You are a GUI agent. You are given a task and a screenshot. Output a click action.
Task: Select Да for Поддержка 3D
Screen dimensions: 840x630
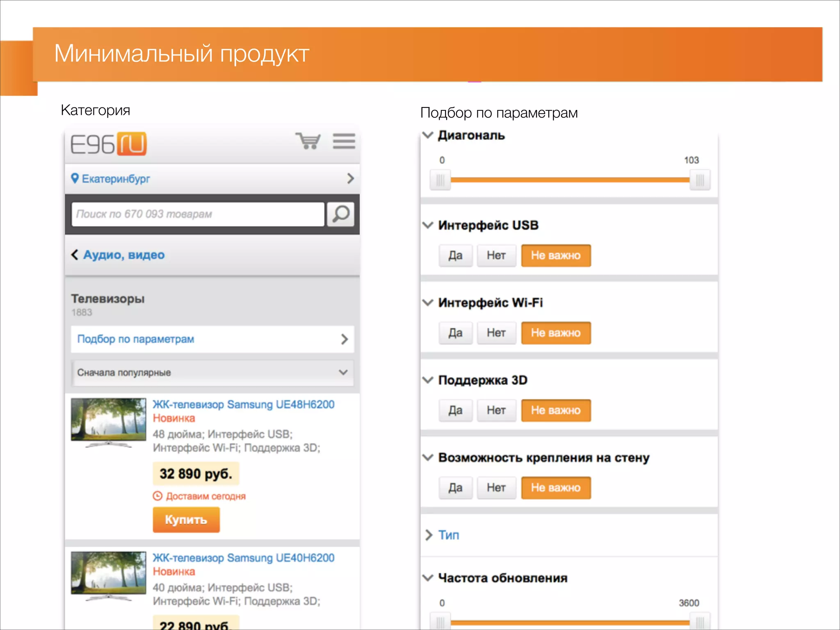[x=455, y=411]
